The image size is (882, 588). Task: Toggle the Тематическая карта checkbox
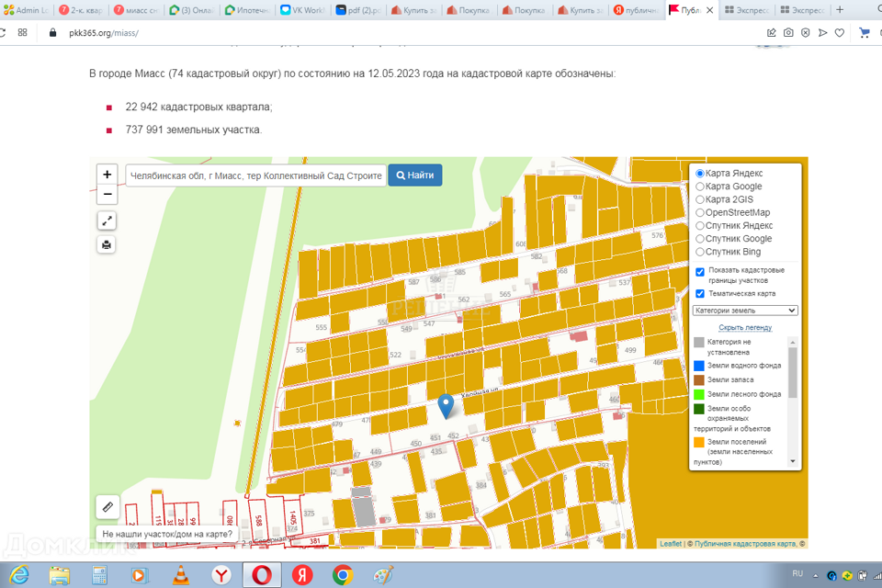coord(700,294)
